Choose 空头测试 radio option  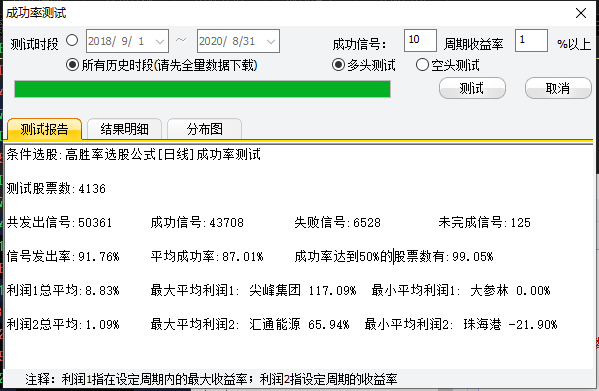(x=422, y=65)
